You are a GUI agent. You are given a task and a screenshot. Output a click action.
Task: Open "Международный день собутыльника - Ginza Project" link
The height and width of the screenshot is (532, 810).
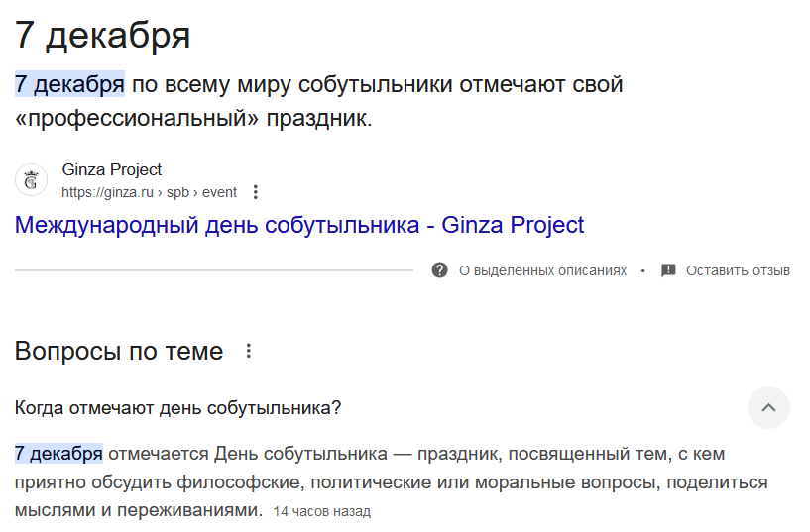click(x=299, y=225)
